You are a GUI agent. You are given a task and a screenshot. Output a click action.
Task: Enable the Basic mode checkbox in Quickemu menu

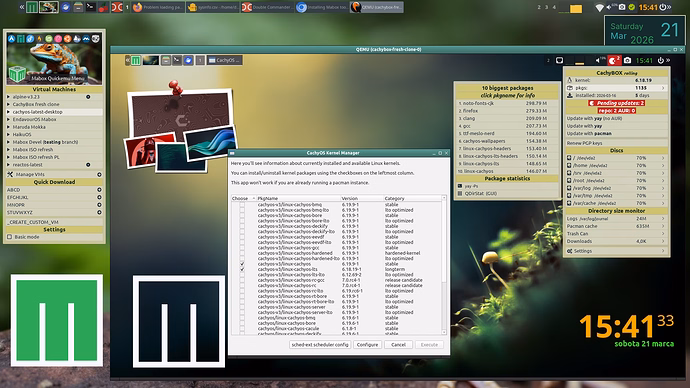10,237
